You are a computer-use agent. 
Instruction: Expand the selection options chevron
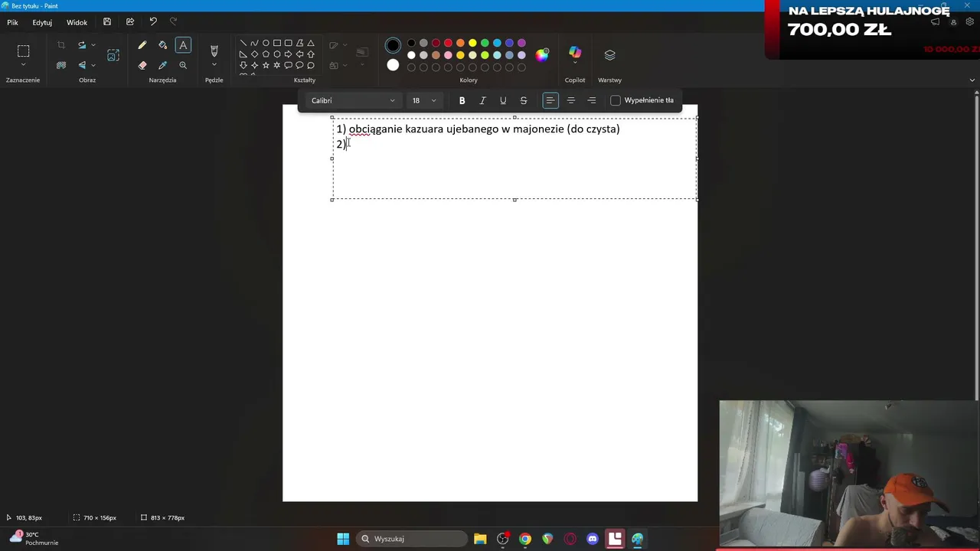click(x=23, y=65)
